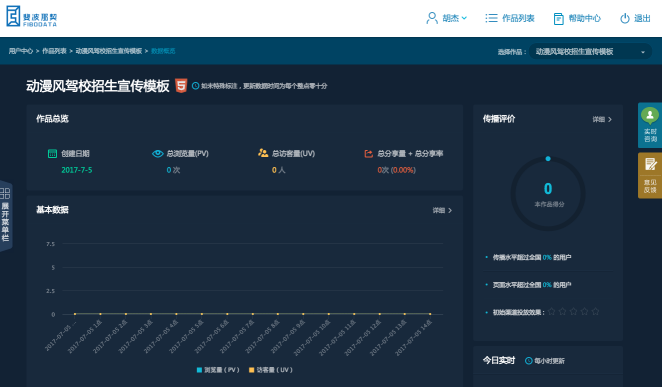Open the 选择作品 dropdown
Screen dimensions: 662x387
coord(590,51)
